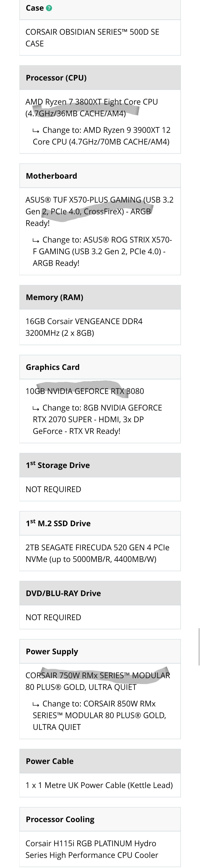Screen dimensions: 200x868
Task: Click the arrow icon before Ryzen 9 3900XT change
Action: click(36, 130)
